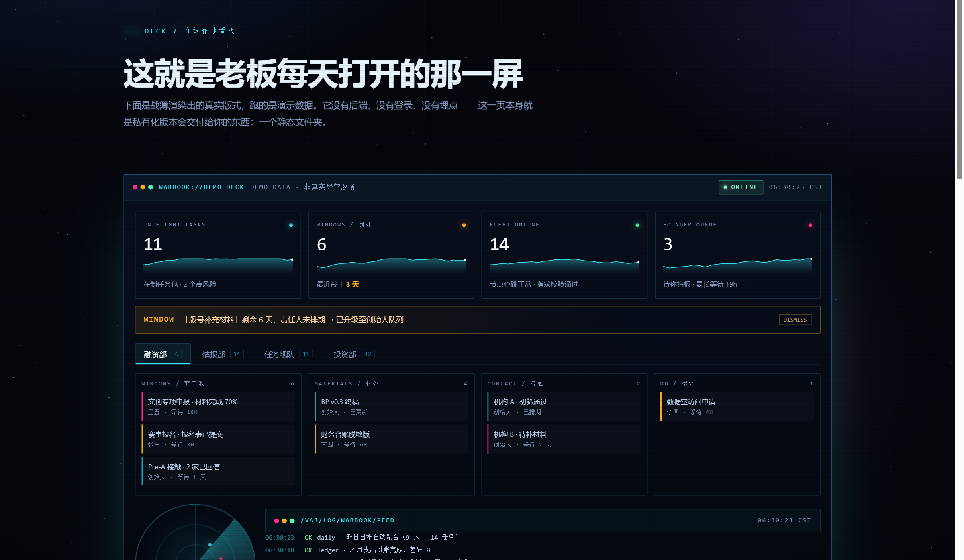Click the DEMO DATA · 非真实经营数据 label
Viewport: 964px width, 560px height.
[302, 187]
